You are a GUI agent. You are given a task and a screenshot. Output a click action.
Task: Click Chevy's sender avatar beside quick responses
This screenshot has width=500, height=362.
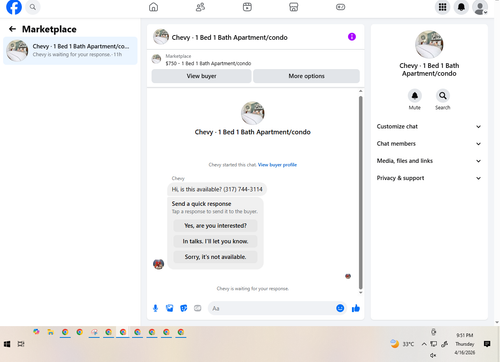pos(158,264)
